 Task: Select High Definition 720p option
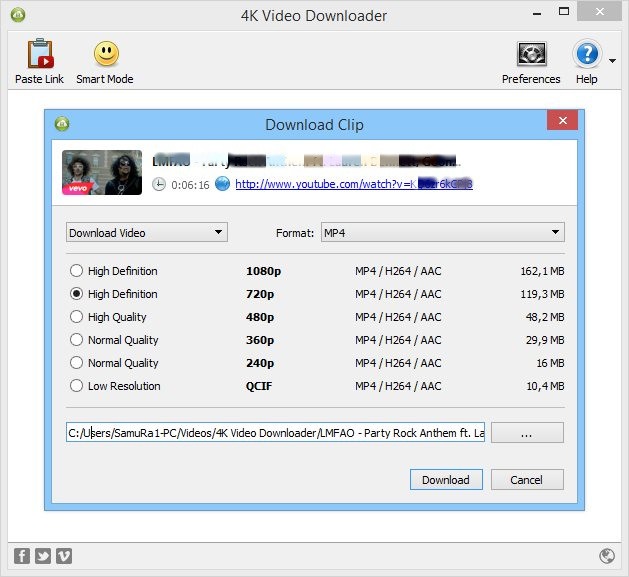[x=76, y=294]
